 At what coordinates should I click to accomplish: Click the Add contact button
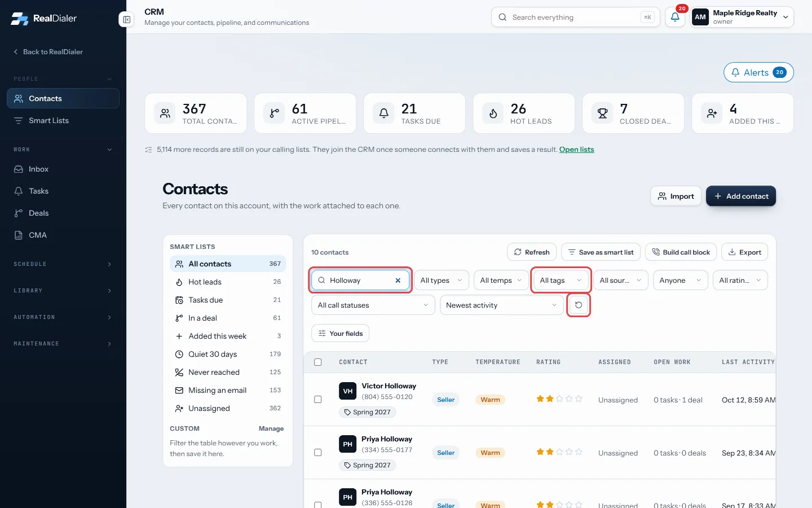tap(741, 196)
